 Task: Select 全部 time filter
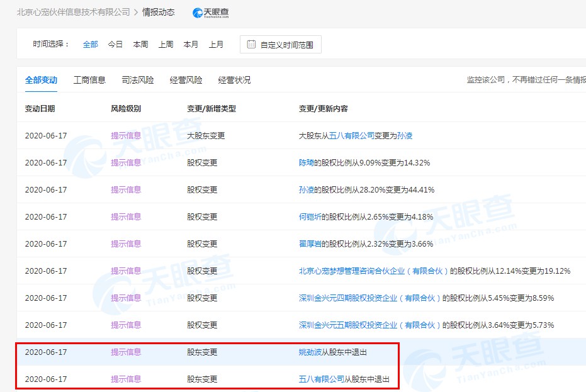tap(90, 45)
